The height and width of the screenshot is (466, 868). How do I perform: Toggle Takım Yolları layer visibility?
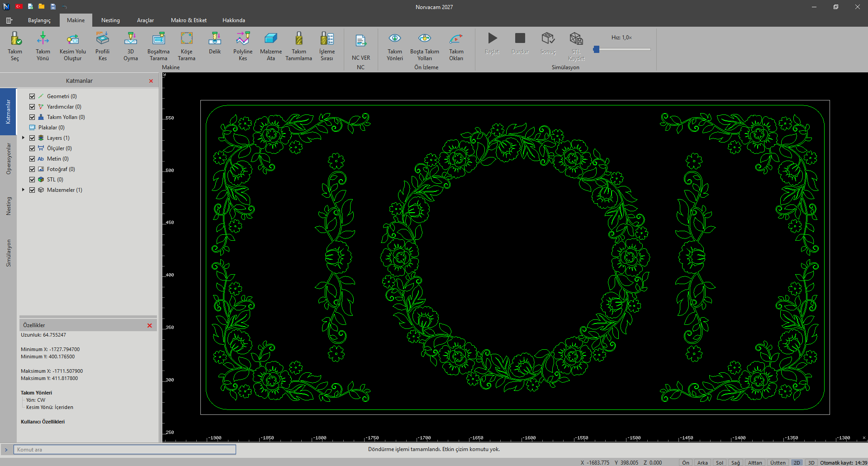(x=32, y=117)
